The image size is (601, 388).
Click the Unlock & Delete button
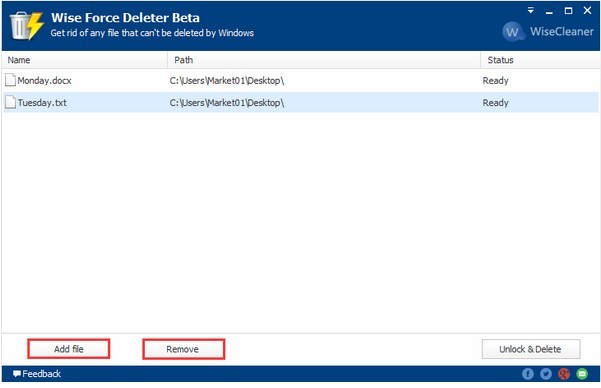530,349
